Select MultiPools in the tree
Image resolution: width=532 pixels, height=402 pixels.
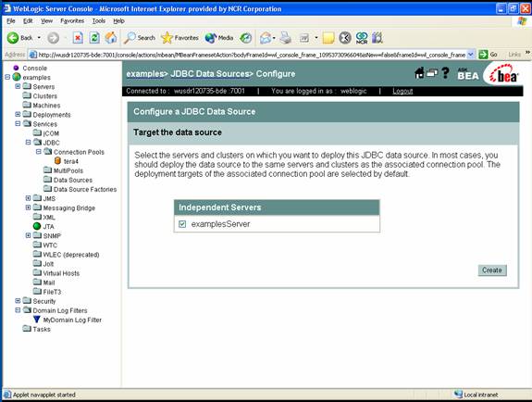pos(68,170)
